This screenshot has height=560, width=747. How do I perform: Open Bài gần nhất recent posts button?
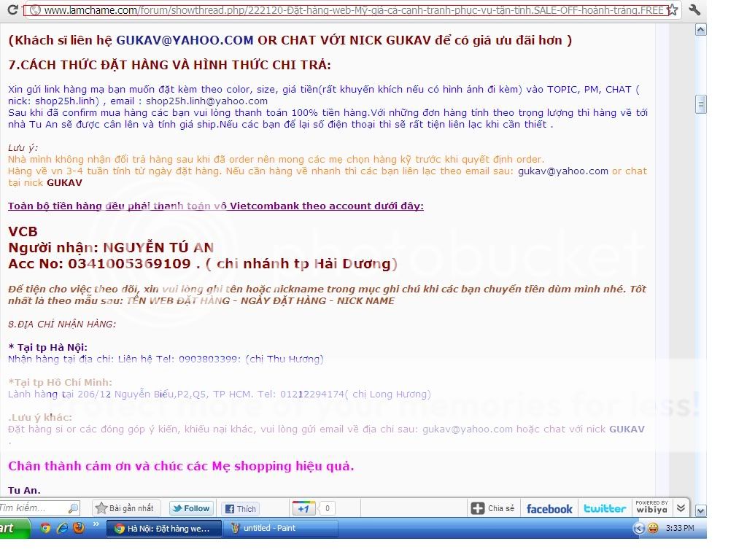[125, 508]
